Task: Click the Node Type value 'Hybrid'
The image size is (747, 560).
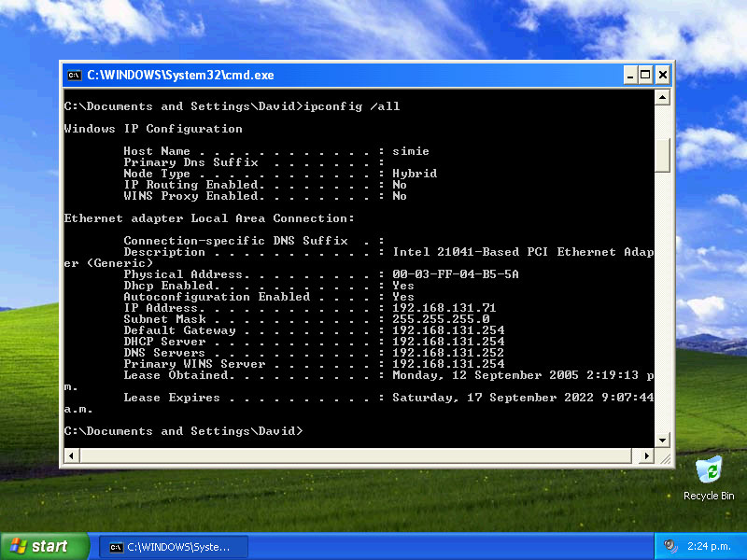Action: (415, 174)
